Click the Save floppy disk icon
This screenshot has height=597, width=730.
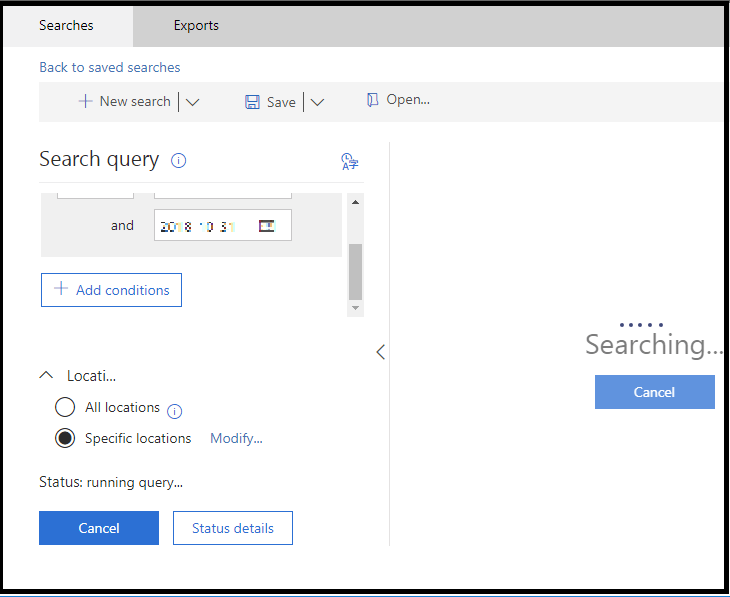(252, 102)
